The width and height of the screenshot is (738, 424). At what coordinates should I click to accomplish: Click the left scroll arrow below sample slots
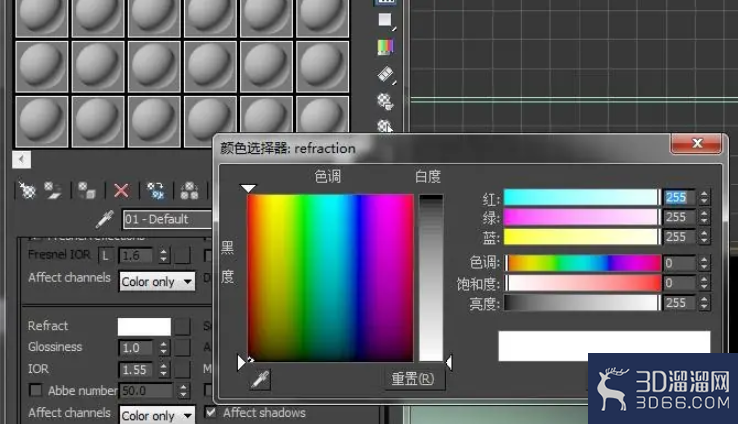point(21,160)
